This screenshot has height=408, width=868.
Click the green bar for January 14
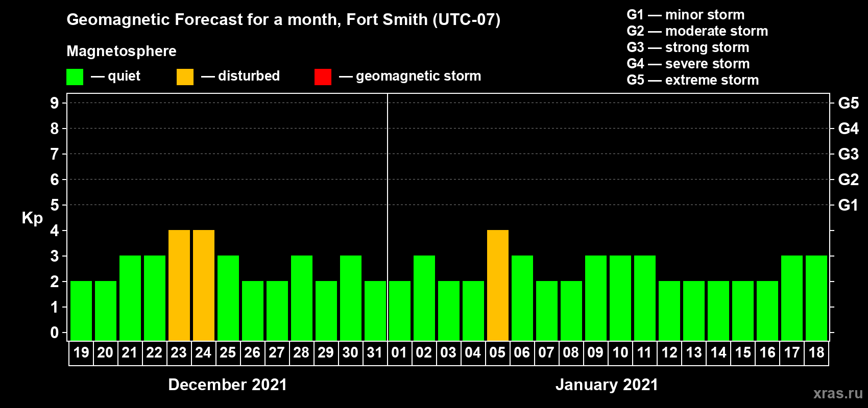tap(718, 311)
